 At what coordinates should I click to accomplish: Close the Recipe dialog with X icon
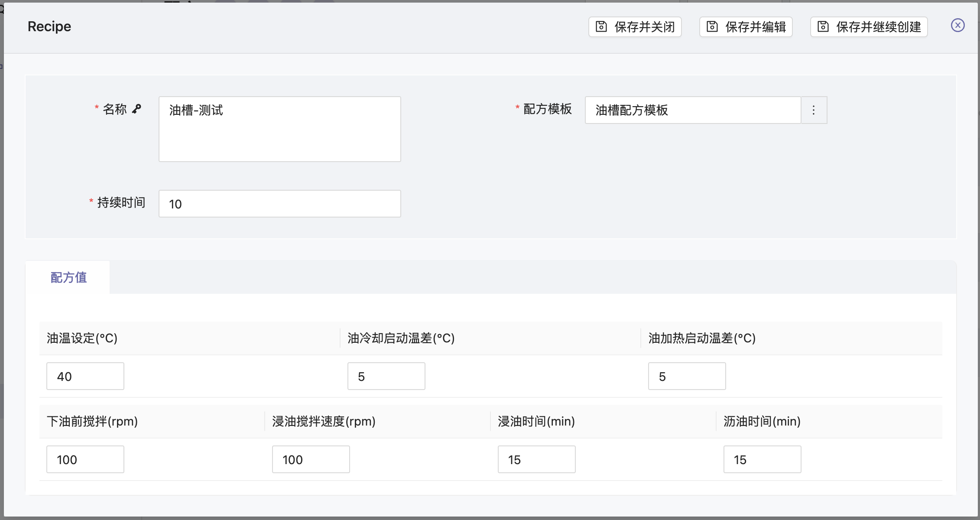[957, 26]
